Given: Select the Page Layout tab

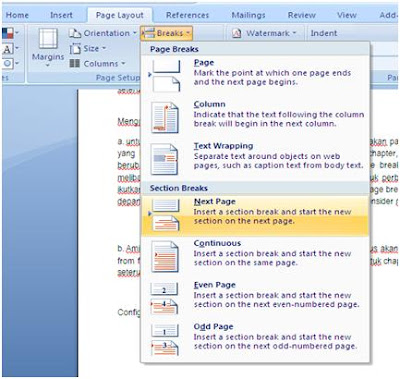Looking at the screenshot, I should click(x=120, y=15).
